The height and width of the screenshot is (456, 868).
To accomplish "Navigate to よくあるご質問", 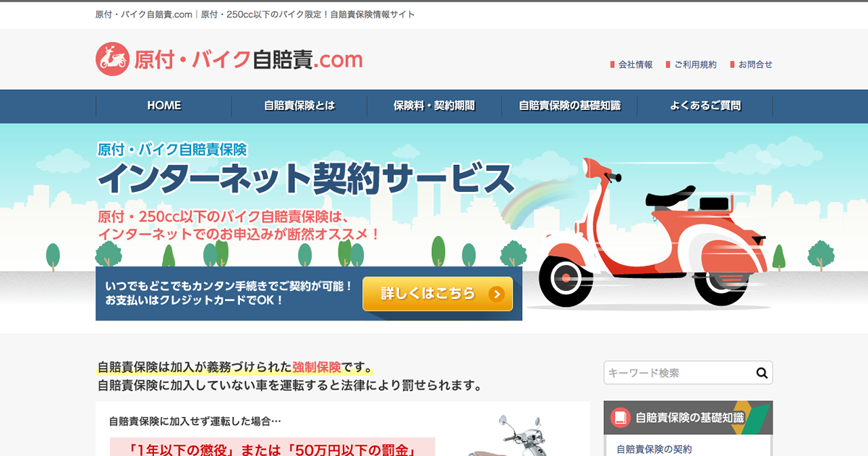I will pos(705,106).
